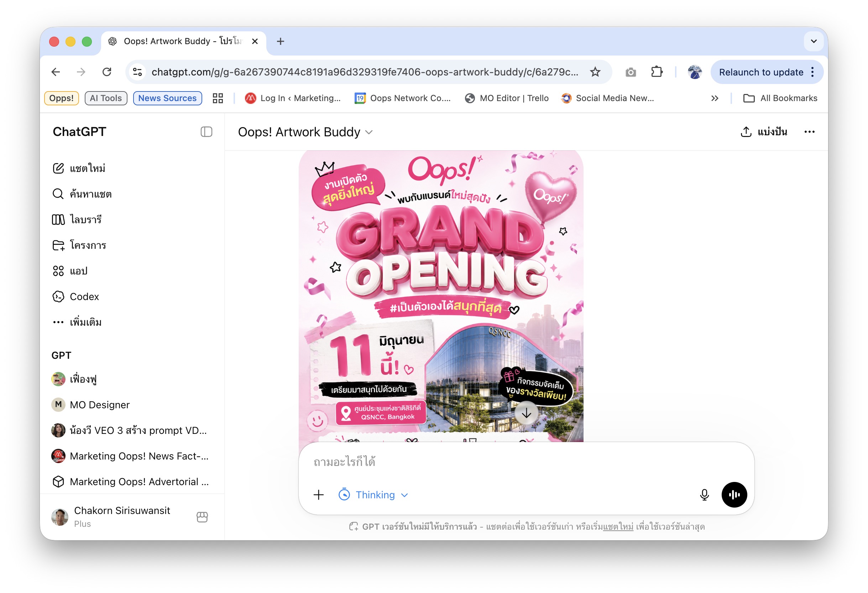Open the Thinking mode dropdown

[373, 495]
